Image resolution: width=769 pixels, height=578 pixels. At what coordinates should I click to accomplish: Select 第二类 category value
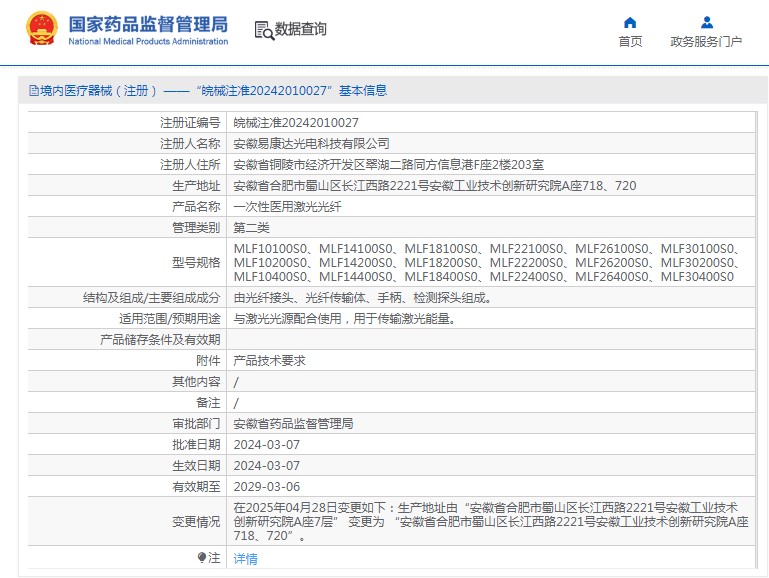tap(251, 228)
